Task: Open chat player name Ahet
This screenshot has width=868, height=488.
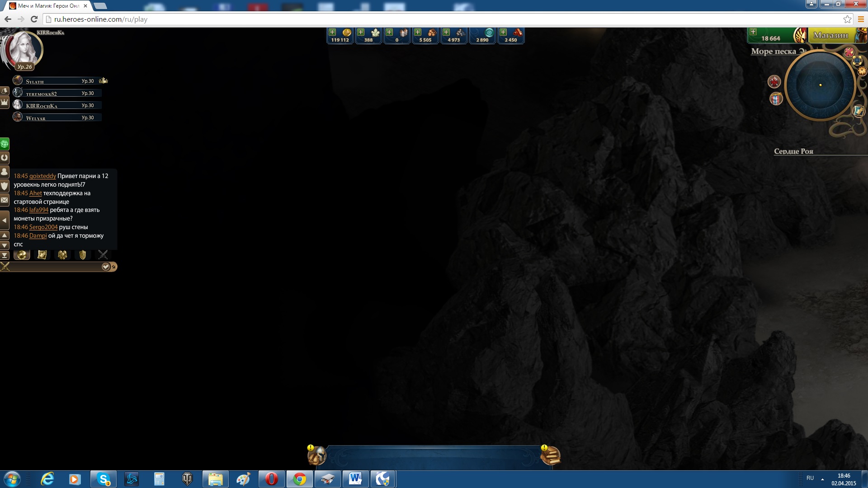Action: [x=35, y=193]
